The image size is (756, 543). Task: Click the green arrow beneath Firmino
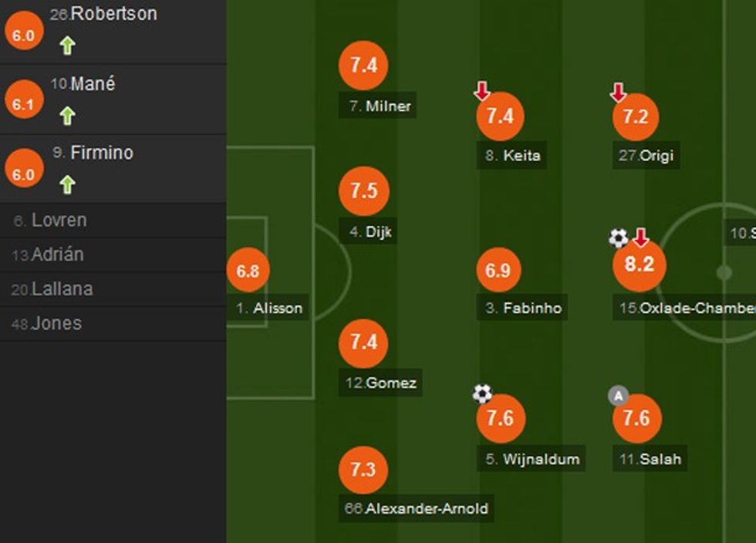point(67,184)
